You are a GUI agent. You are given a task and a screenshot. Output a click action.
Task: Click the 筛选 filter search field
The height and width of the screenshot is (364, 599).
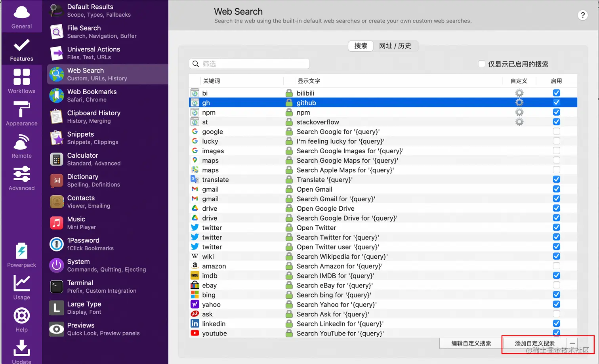click(x=249, y=64)
